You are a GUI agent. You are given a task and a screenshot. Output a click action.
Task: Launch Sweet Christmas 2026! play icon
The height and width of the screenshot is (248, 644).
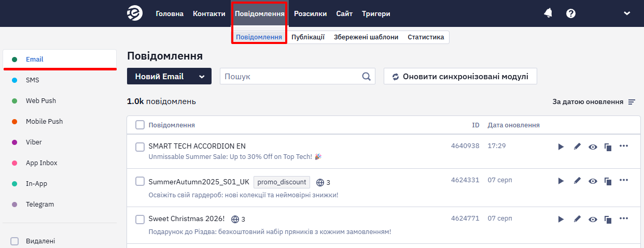[561, 220]
